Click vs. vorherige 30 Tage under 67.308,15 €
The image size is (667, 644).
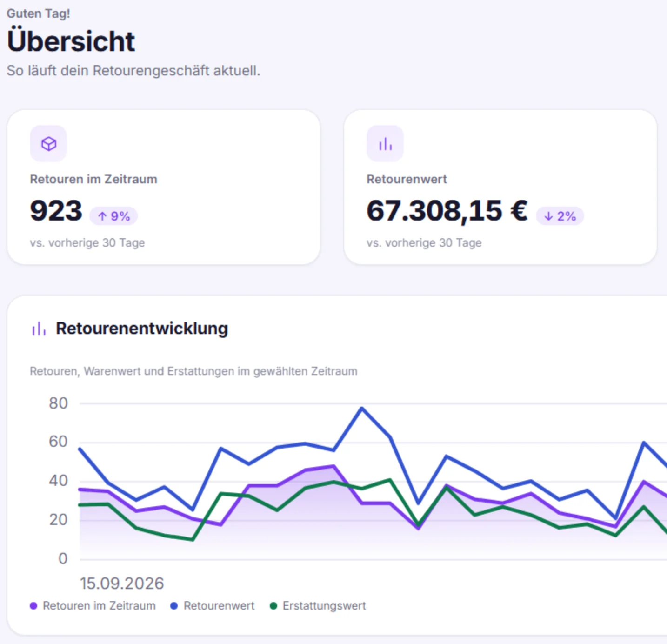pos(424,243)
